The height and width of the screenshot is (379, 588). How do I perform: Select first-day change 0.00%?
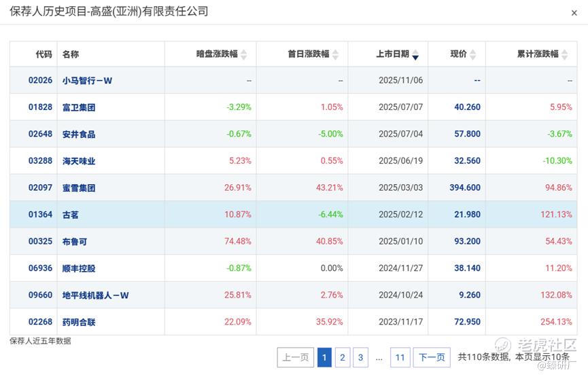pos(332,268)
